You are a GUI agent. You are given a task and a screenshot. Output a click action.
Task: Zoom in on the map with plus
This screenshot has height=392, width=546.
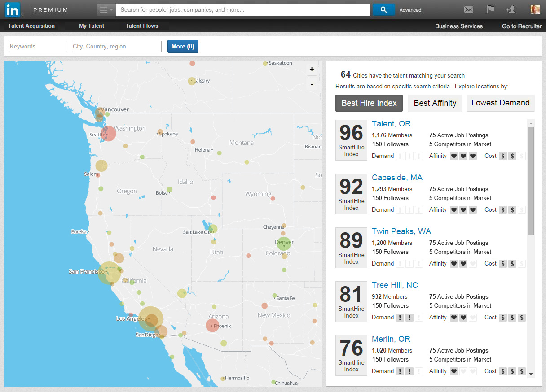coord(312,70)
